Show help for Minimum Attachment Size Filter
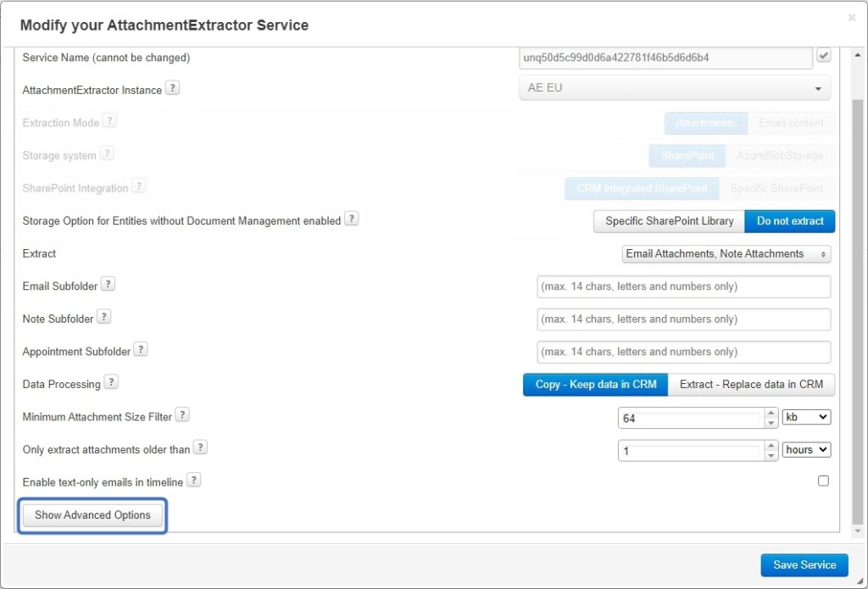The height and width of the screenshot is (589, 868). (182, 414)
